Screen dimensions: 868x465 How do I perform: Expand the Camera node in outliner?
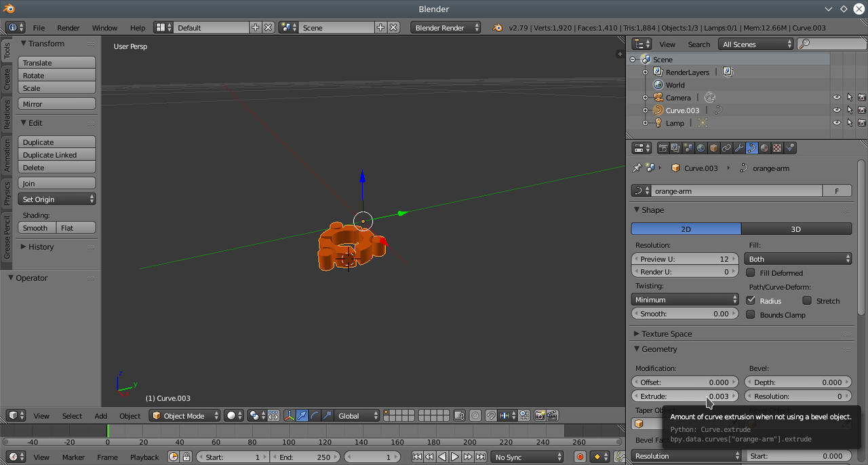645,98
